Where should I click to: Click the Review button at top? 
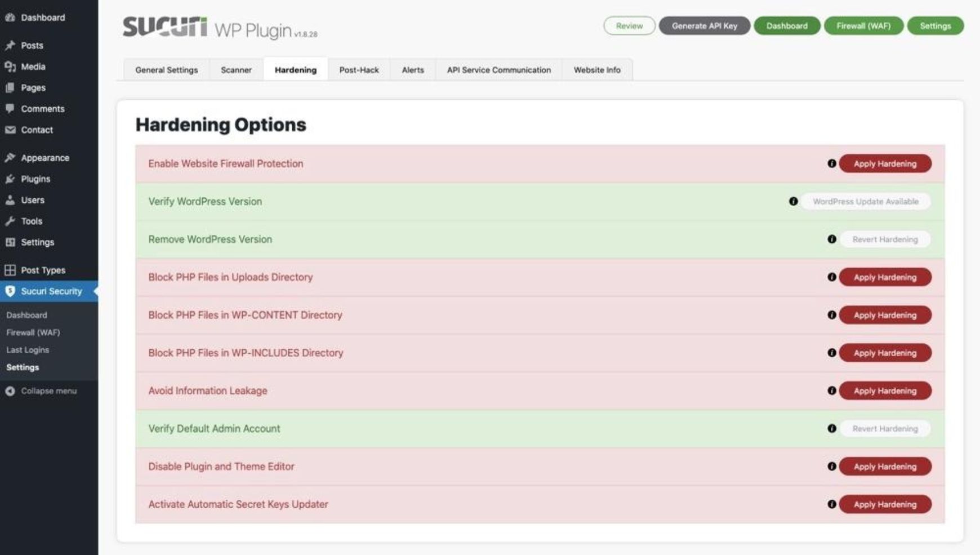point(629,26)
